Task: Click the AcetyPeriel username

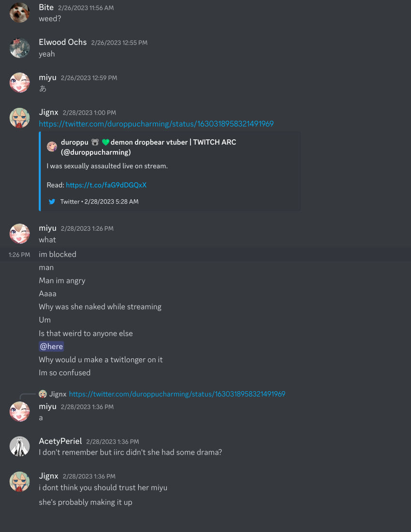Action: 60,441
